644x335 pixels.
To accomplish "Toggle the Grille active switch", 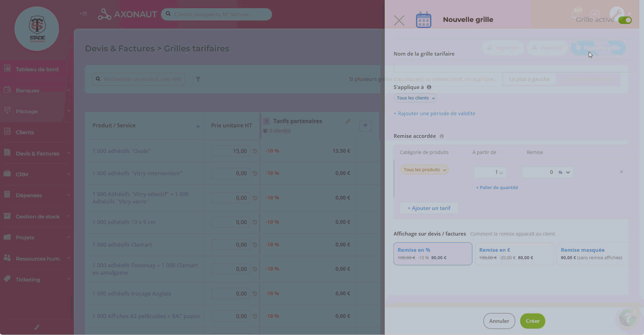I will point(625,20).
